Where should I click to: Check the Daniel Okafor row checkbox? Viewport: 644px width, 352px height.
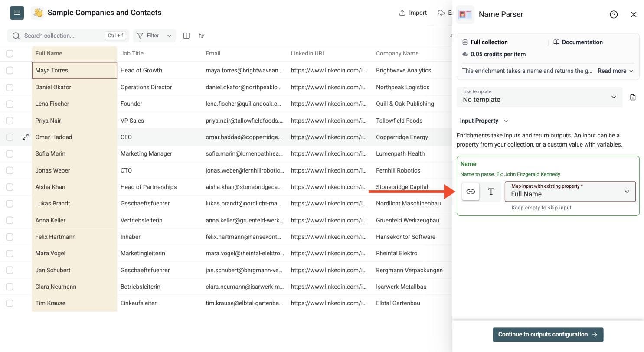pyautogui.click(x=10, y=87)
